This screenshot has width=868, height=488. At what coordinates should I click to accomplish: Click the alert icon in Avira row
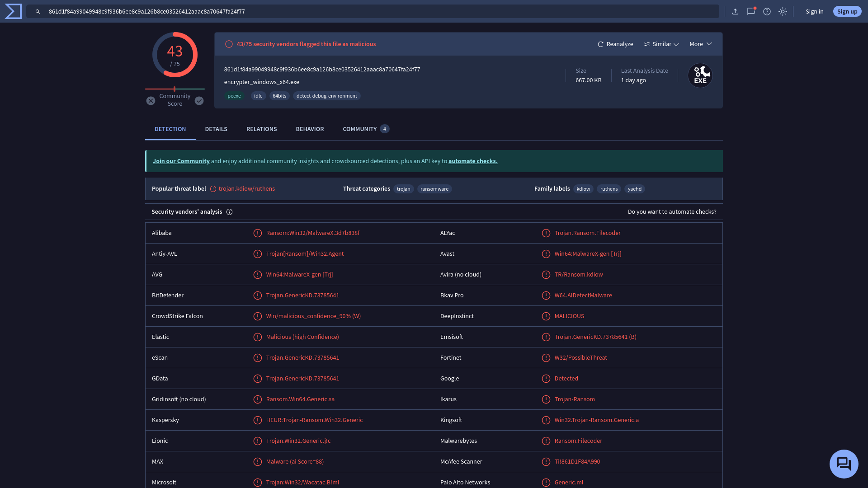pyautogui.click(x=546, y=275)
